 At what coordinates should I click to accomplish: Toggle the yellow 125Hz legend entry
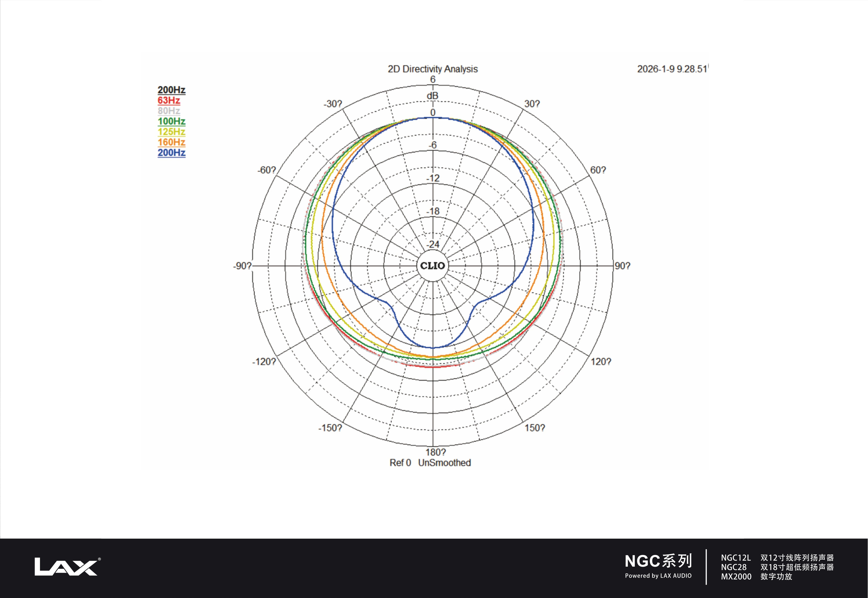pyautogui.click(x=171, y=132)
